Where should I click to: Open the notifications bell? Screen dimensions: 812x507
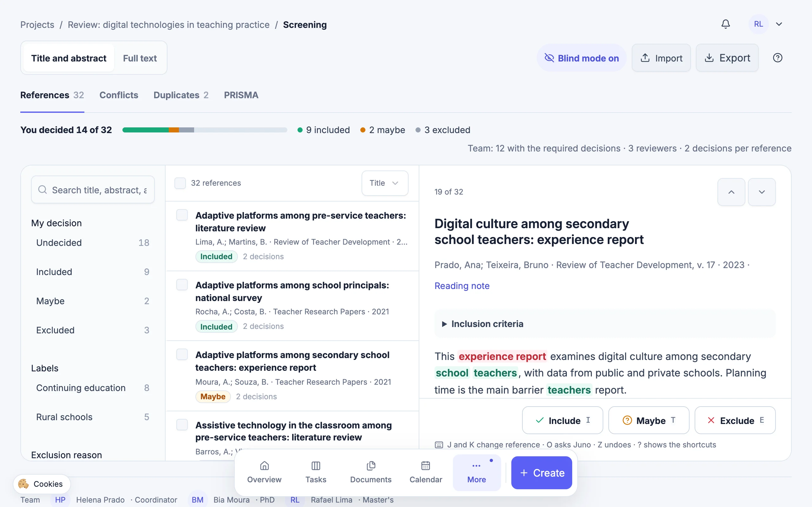(725, 24)
